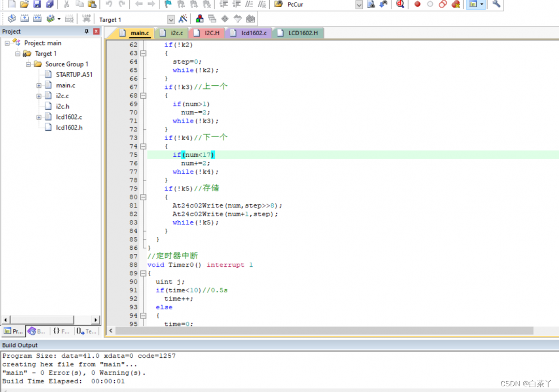Image resolution: width=559 pixels, height=392 pixels.
Task: Toggle bookmark with the blue flag icon
Action: tap(168, 4)
